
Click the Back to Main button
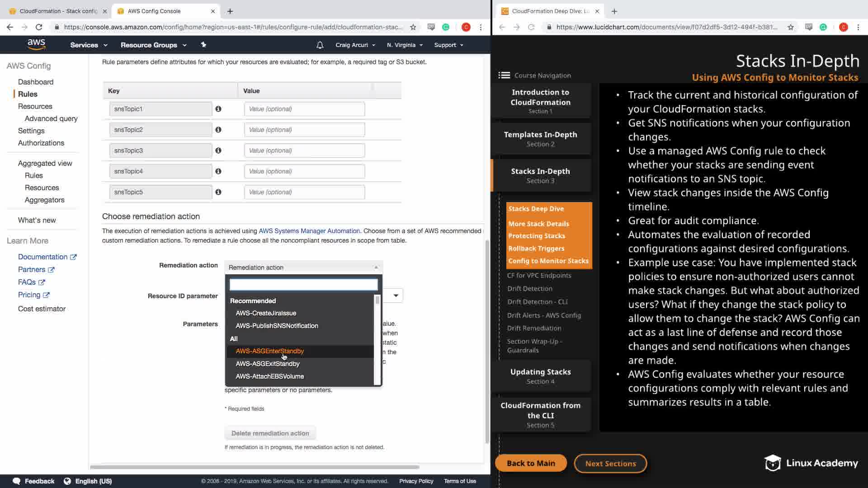[531, 463]
